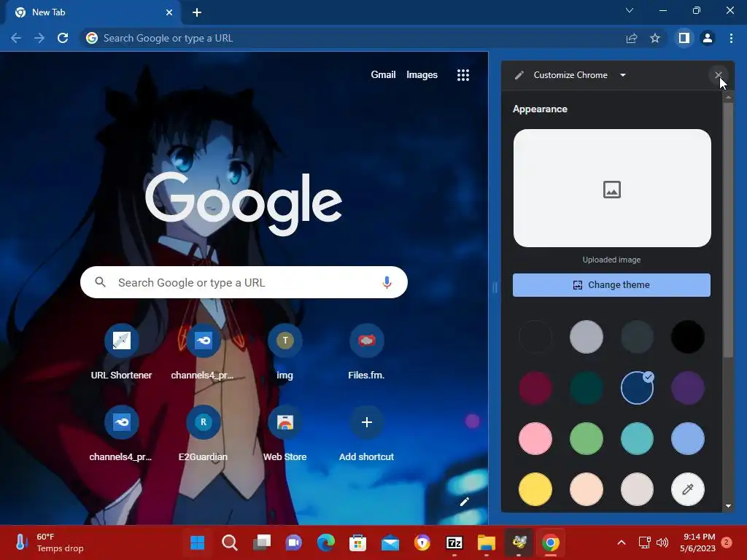The width and height of the screenshot is (747, 560).
Task: Open the Google apps grid
Action: click(463, 75)
